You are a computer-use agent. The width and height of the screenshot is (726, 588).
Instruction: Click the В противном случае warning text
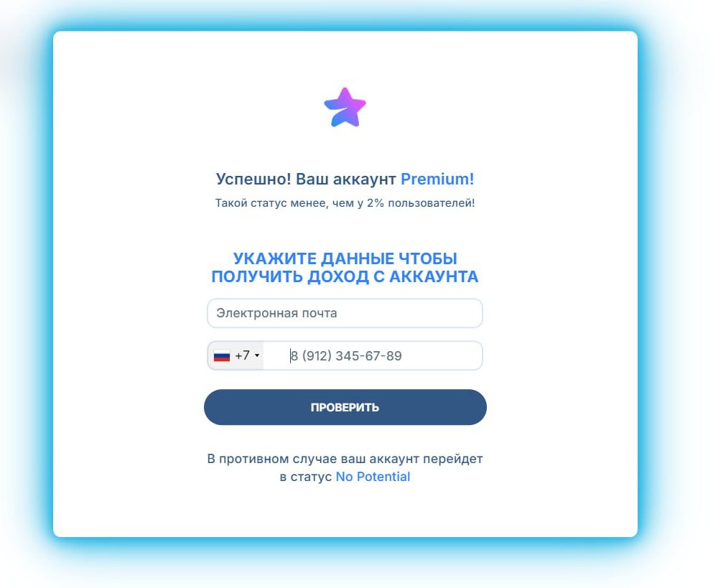(345, 459)
